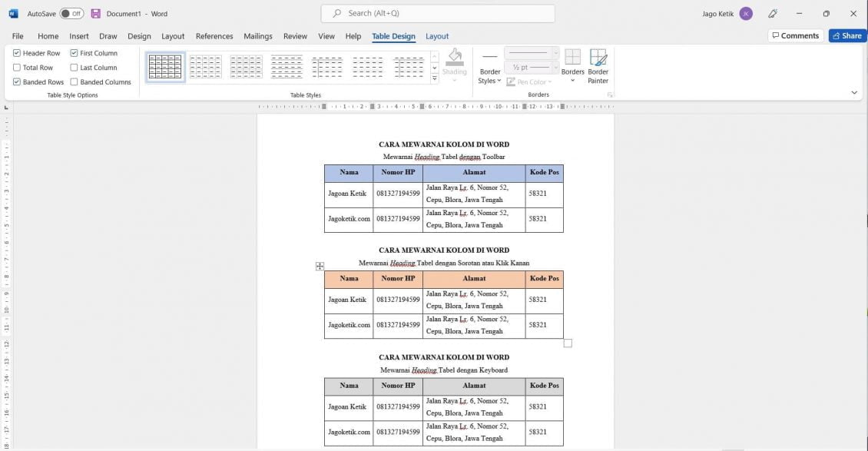Viewport: 868px width, 451px height.
Task: Toggle AutoSave switch
Action: 71,13
